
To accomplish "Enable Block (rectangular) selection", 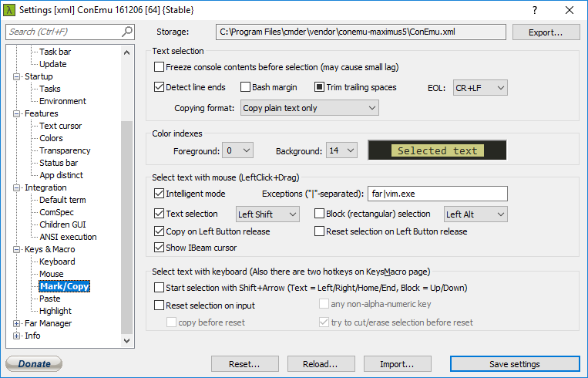I will [x=319, y=214].
